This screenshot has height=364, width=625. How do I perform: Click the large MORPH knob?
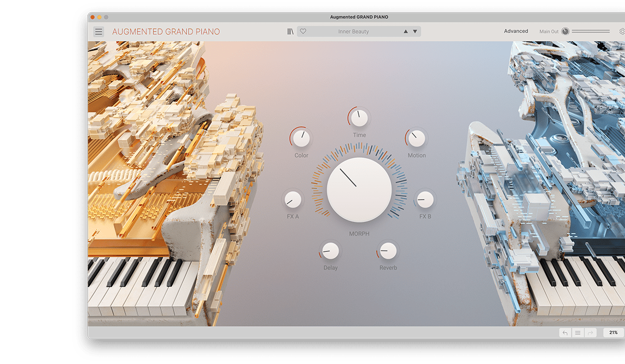pos(359,190)
